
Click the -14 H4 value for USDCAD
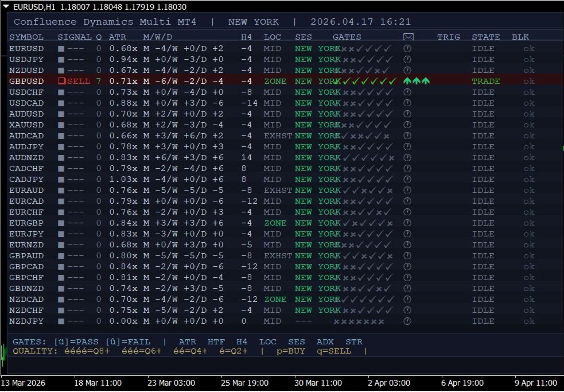[249, 103]
